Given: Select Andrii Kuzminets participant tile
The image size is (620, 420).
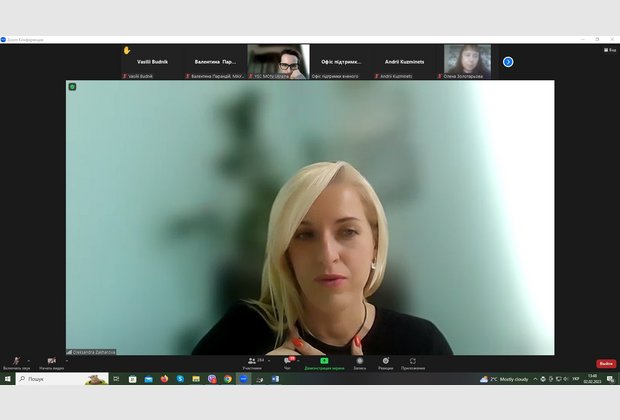Looking at the screenshot, I should pyautogui.click(x=405, y=62).
